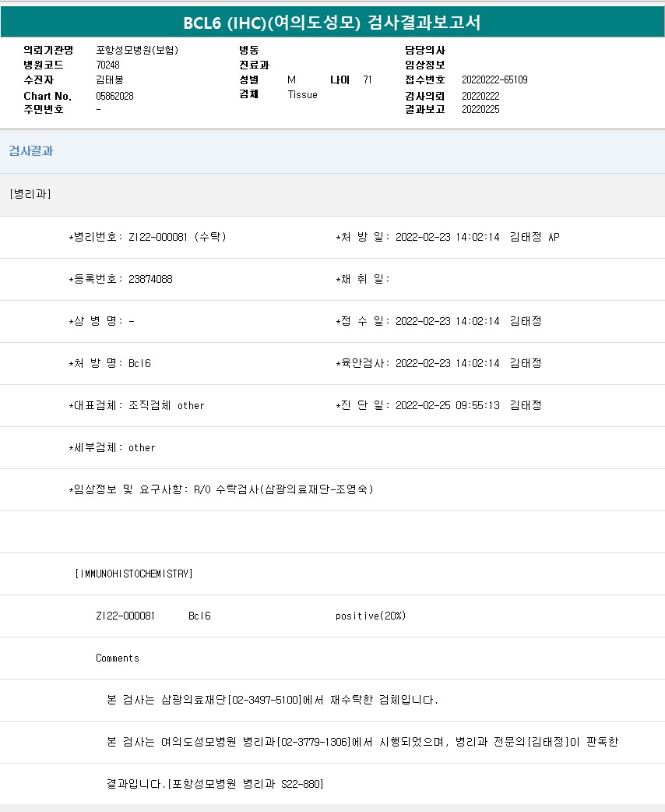Click the report title BCL6 (IHC)(여의도성모) 검사결과보고서
This screenshot has height=812, width=665.
332,23
